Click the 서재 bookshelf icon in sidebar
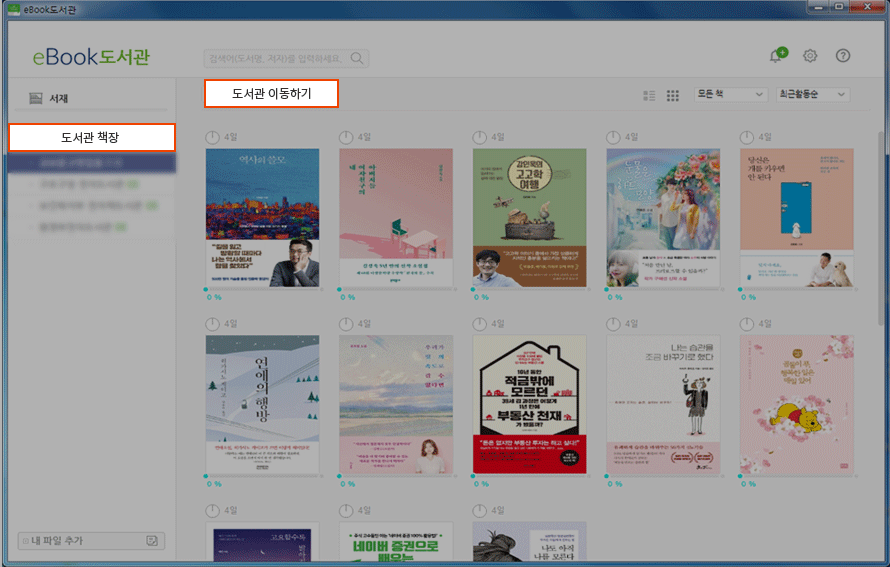 point(36,98)
